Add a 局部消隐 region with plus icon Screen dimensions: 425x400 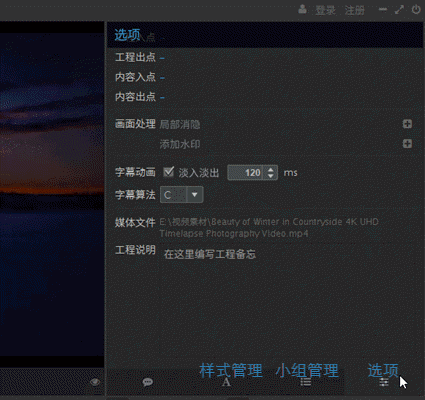click(x=407, y=124)
